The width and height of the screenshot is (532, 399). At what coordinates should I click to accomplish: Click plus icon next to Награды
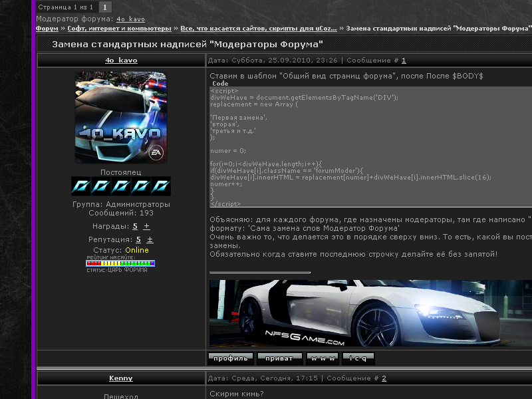(146, 226)
